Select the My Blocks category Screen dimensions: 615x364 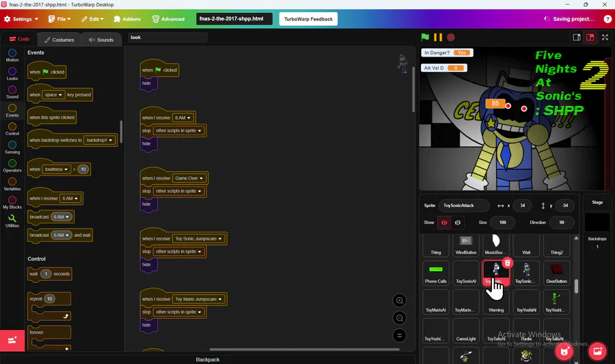tap(12, 203)
